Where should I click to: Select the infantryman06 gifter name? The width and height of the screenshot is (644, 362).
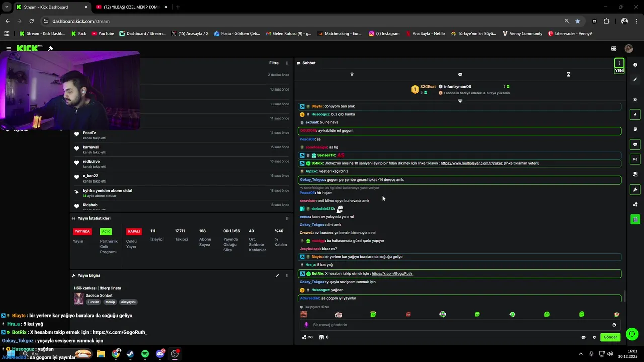pos(457,87)
